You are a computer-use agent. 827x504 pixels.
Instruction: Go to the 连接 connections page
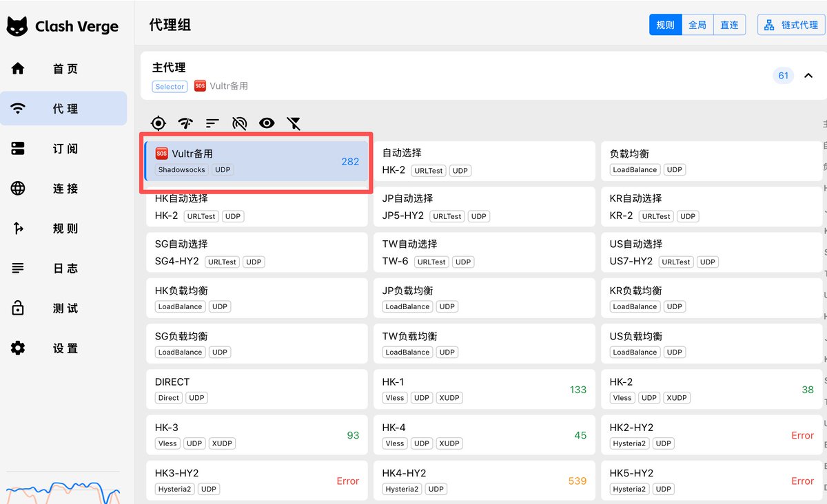63,189
